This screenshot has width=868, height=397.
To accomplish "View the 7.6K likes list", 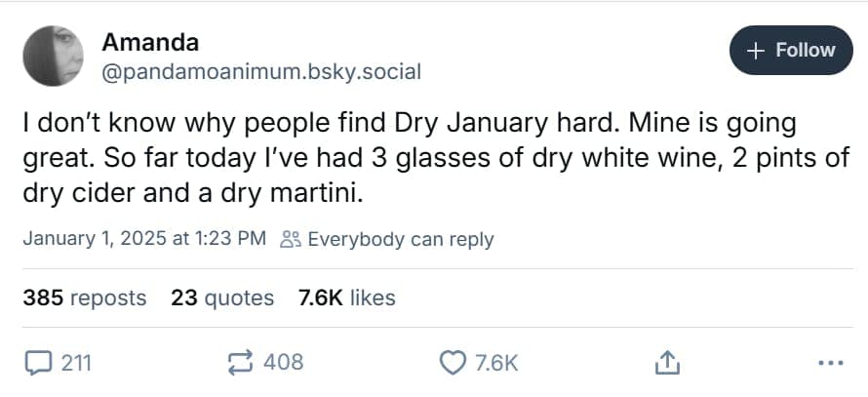I will tap(347, 298).
